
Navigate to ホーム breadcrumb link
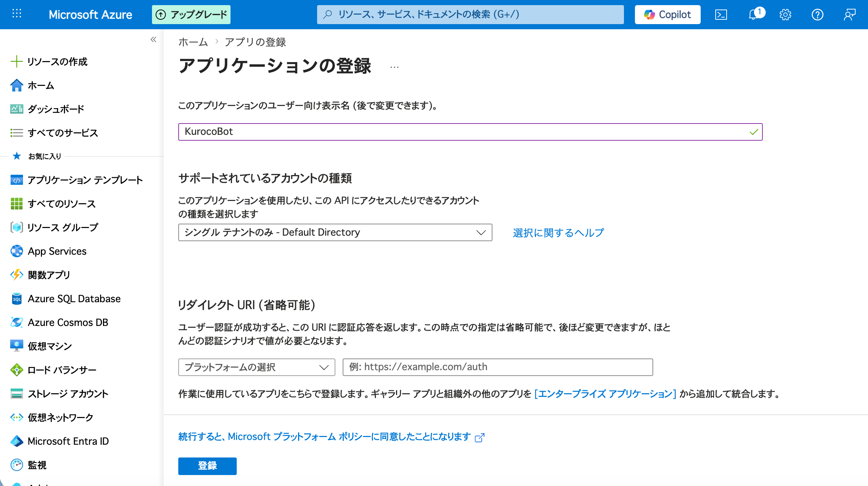tap(193, 42)
